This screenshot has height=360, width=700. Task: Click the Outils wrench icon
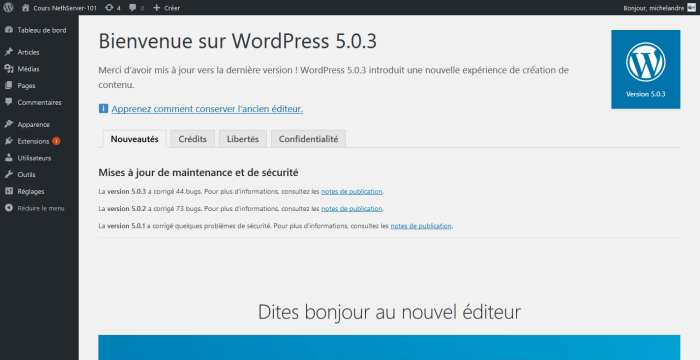tap(9, 174)
